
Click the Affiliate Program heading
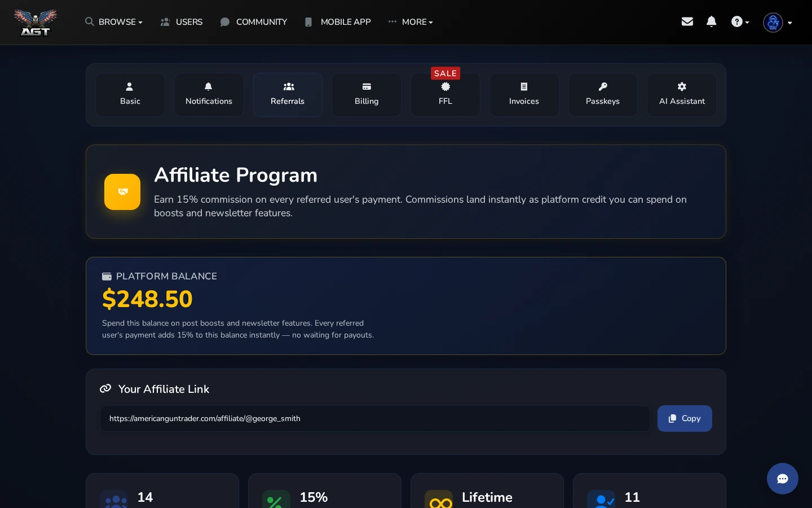click(236, 175)
